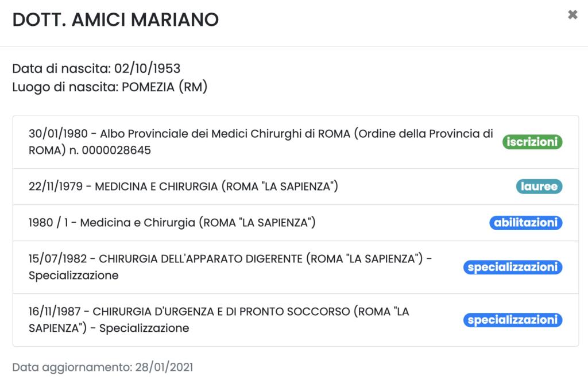This screenshot has width=588, height=380.
Task: Click the birth date 02/10/1953
Action: click(148, 69)
